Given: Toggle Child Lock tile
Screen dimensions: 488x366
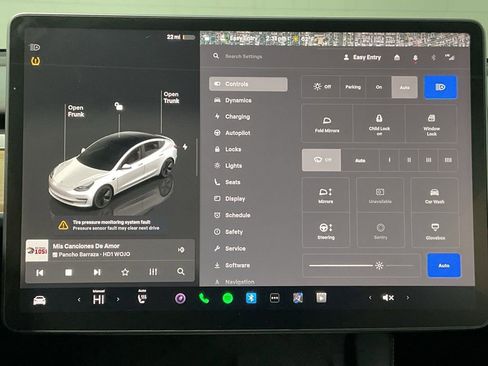Looking at the screenshot, I should point(379,123).
